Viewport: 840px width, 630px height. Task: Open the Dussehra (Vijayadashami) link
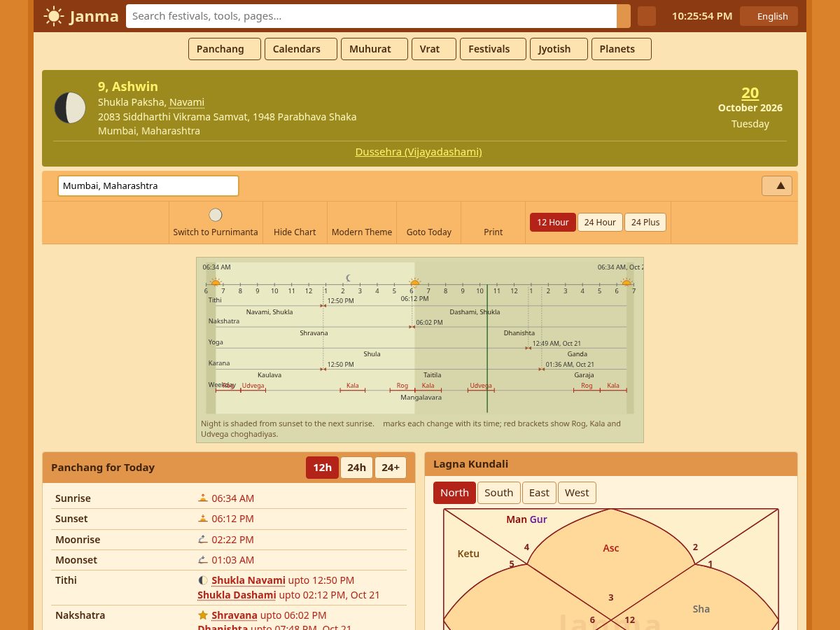click(419, 151)
